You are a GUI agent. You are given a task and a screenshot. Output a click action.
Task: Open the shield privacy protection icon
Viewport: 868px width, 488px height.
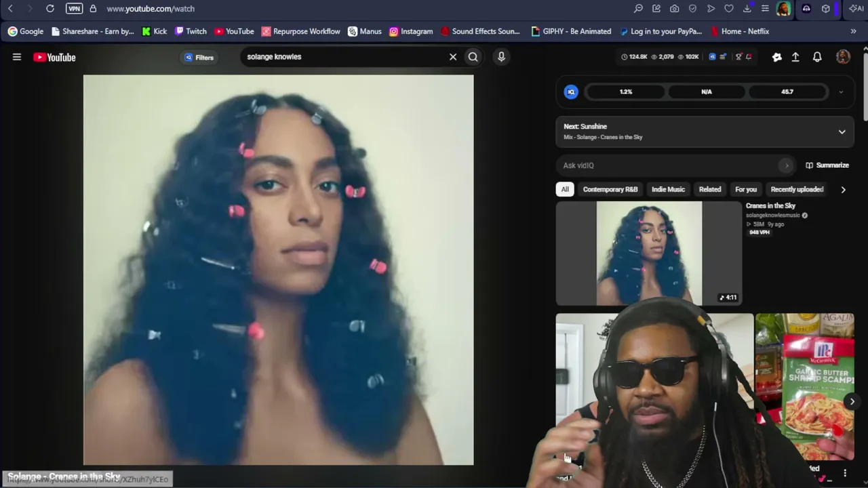click(x=692, y=9)
